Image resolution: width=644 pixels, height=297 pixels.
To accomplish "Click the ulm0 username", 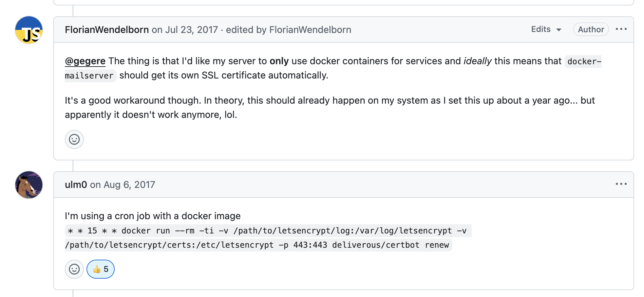I will tap(76, 185).
